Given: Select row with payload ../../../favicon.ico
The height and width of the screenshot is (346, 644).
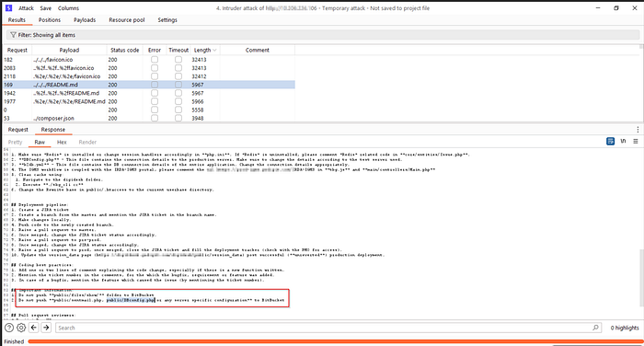Looking at the screenshot, I should [149, 60].
